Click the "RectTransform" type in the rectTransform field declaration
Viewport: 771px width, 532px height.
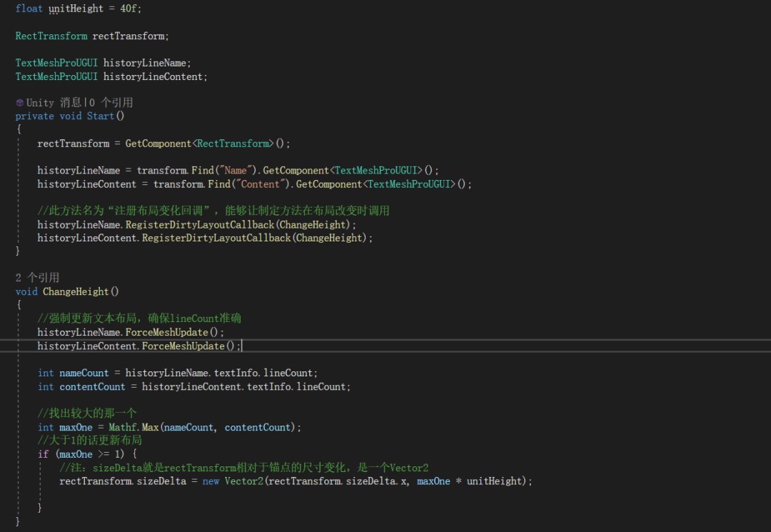(51, 36)
